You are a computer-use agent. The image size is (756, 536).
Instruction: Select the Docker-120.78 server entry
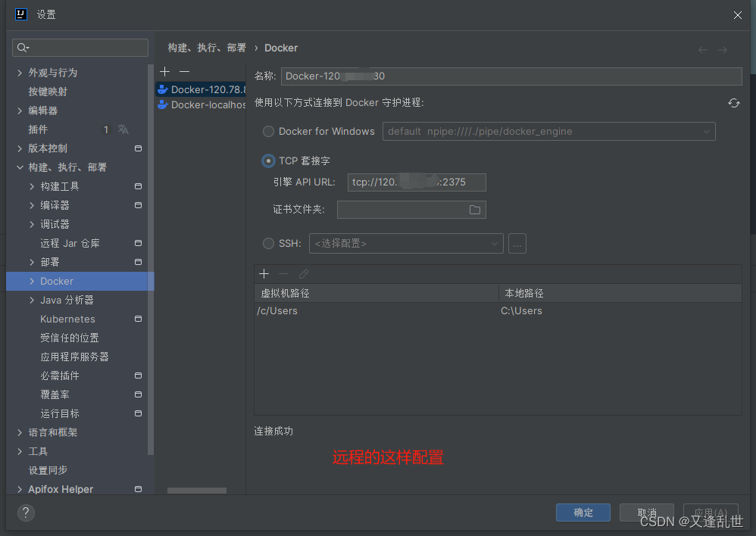(201, 89)
